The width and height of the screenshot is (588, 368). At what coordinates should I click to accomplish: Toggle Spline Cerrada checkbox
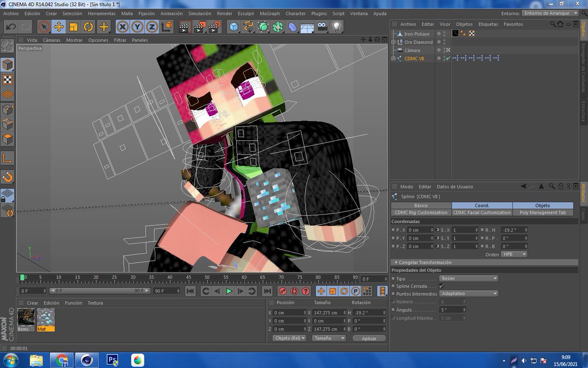pyautogui.click(x=441, y=286)
